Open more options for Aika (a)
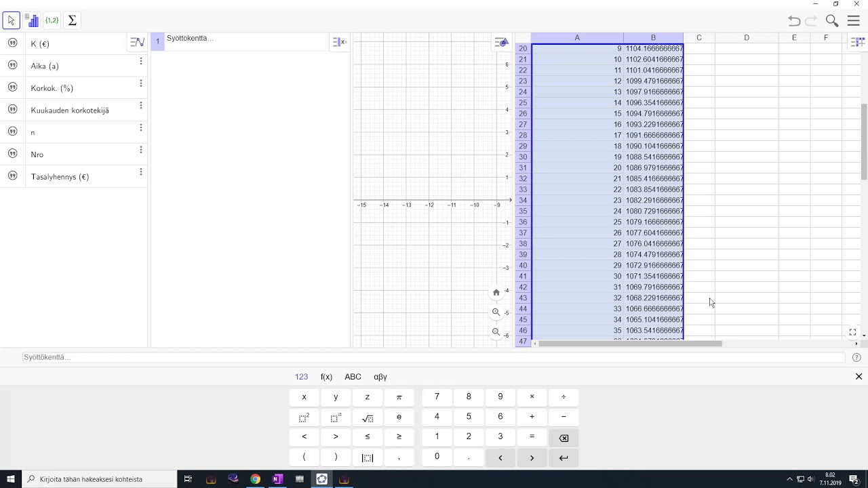The width and height of the screenshot is (868, 488). [x=141, y=61]
